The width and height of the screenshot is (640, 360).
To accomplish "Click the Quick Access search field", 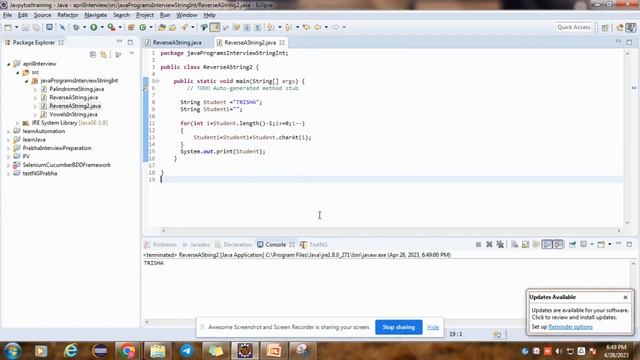I will tap(574, 27).
